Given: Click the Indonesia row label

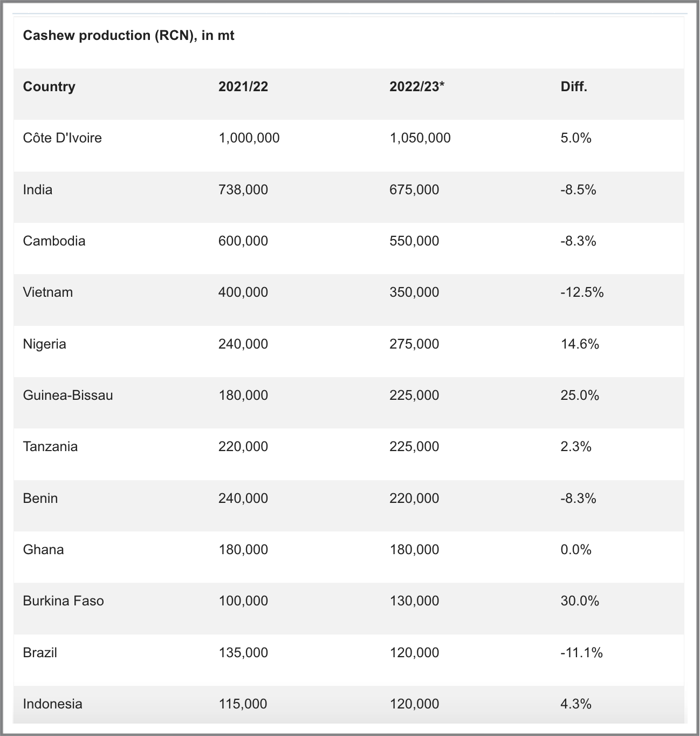Looking at the screenshot, I should pos(53,704).
